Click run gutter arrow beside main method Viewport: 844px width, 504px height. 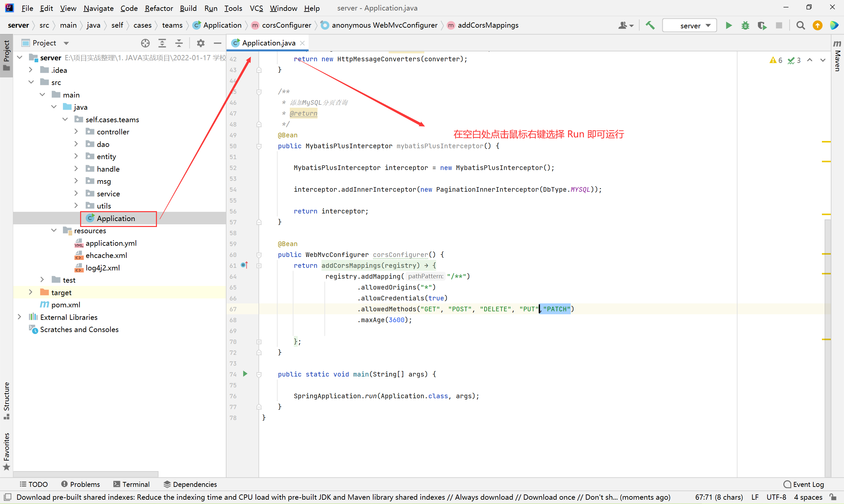[245, 374]
